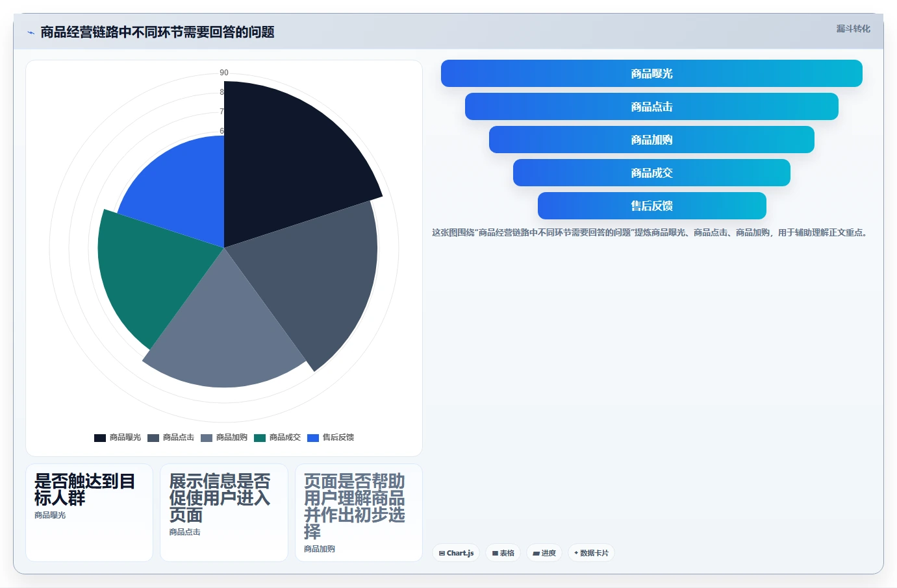Viewport: 897px width, 588px height.
Task: Click the 商品加购 funnel bar
Action: [651, 140]
